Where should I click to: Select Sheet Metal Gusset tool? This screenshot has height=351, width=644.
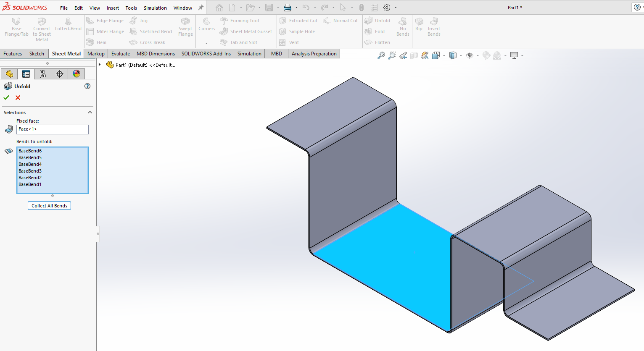(x=246, y=31)
